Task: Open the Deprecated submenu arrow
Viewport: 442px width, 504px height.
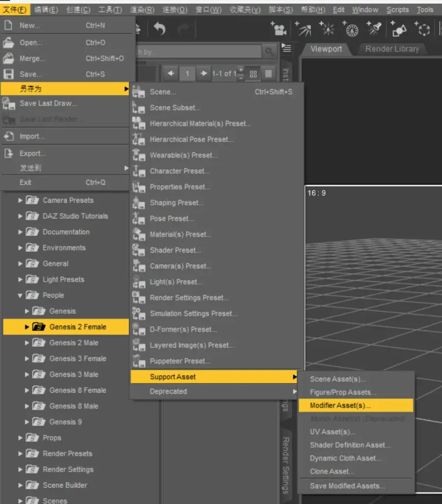Action: pos(294,391)
